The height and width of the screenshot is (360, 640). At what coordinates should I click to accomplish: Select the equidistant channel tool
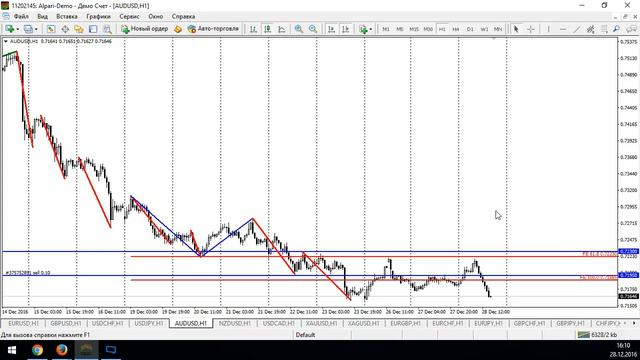click(x=591, y=29)
